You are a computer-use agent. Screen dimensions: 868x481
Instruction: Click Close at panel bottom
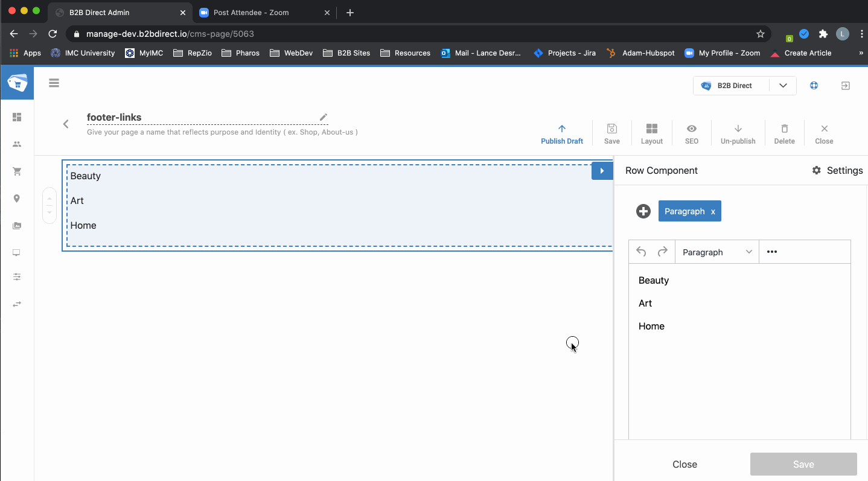point(685,464)
